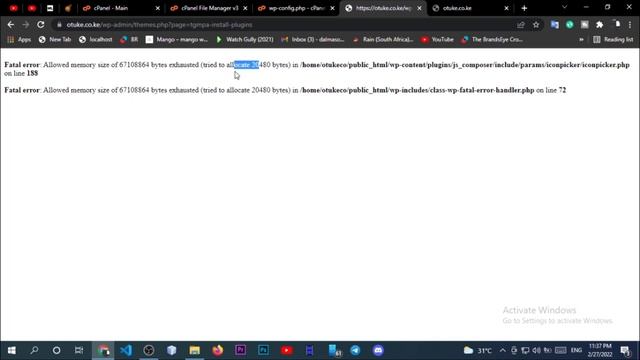The image size is (640, 360).
Task: Open the Reading list
Action: [x=613, y=40]
